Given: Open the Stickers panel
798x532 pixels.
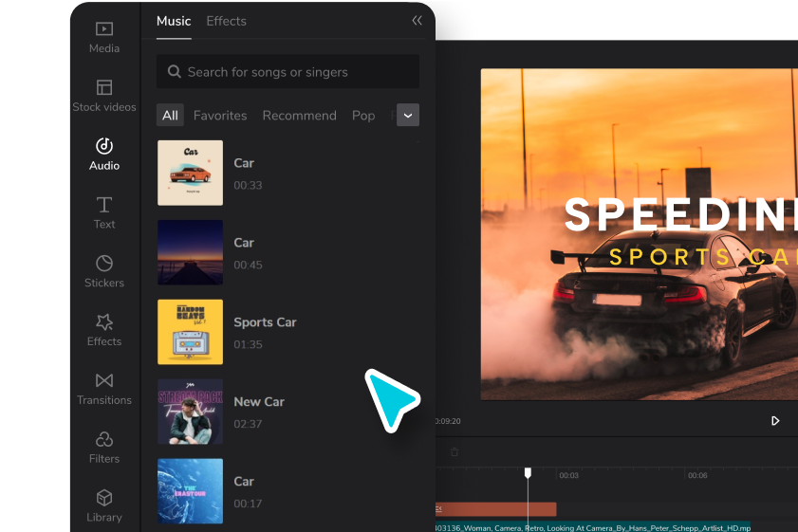Looking at the screenshot, I should pos(104,271).
